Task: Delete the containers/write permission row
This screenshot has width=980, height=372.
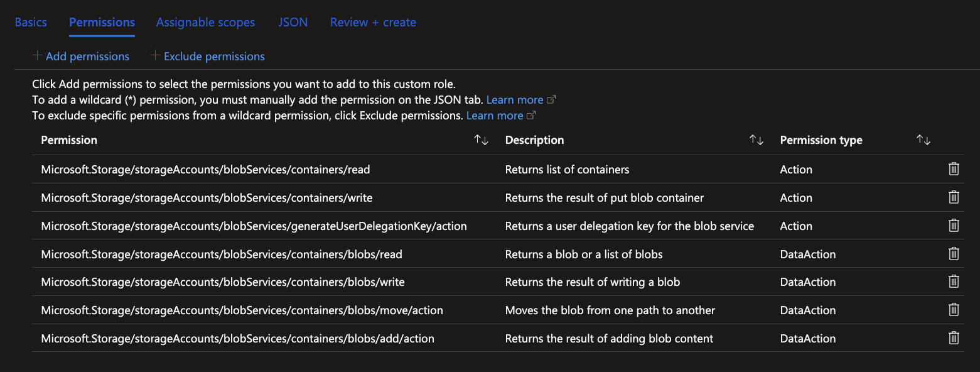Action: (x=953, y=197)
